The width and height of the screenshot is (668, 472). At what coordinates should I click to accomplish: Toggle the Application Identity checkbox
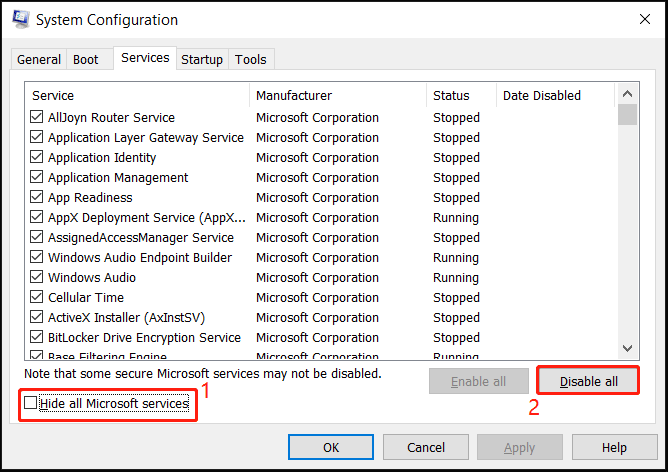[x=37, y=158]
